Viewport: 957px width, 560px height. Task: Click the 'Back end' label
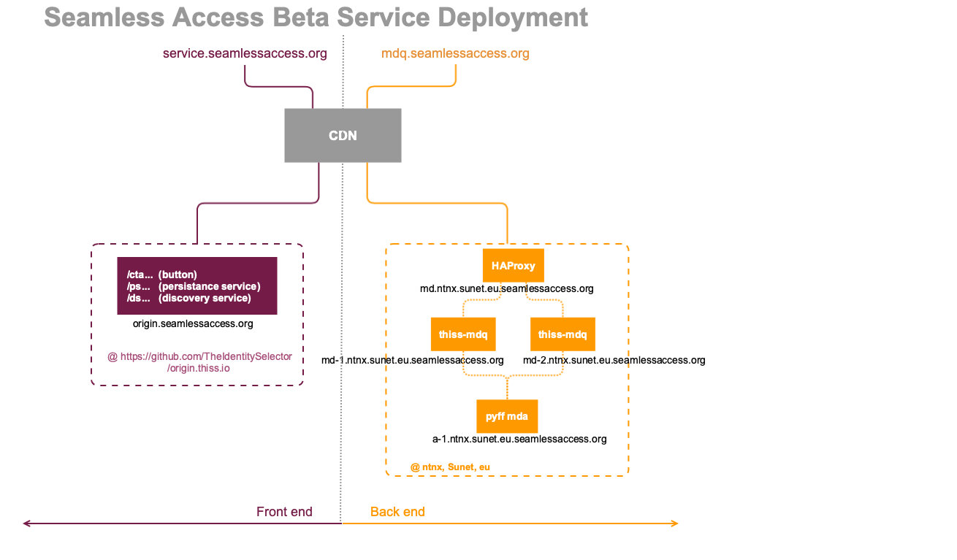pyautogui.click(x=397, y=512)
